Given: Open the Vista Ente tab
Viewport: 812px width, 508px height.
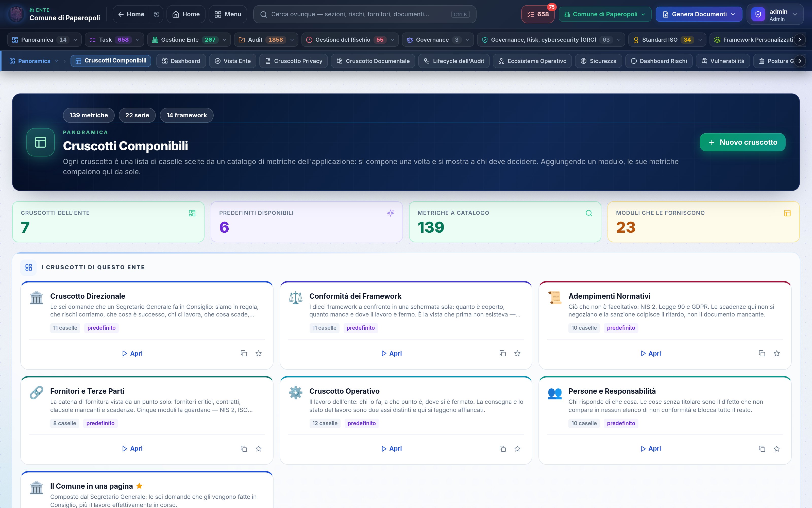Looking at the screenshot, I should click(232, 61).
